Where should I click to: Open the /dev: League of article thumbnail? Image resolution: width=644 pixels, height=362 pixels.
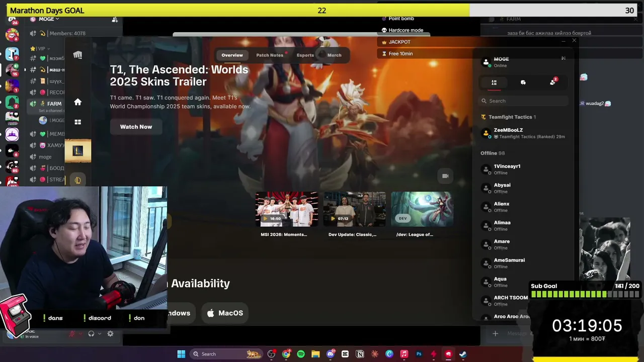422,210
